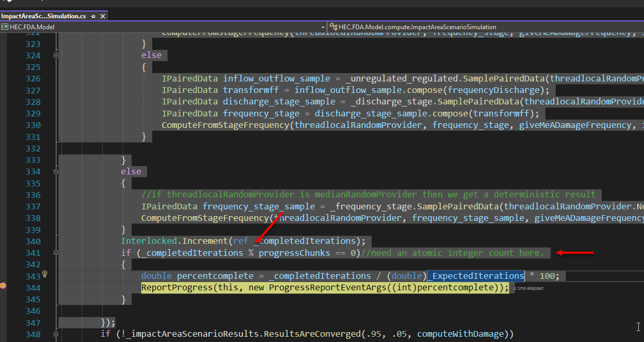Close the ImpactAreaSc...Simulation.cs tab

point(102,16)
